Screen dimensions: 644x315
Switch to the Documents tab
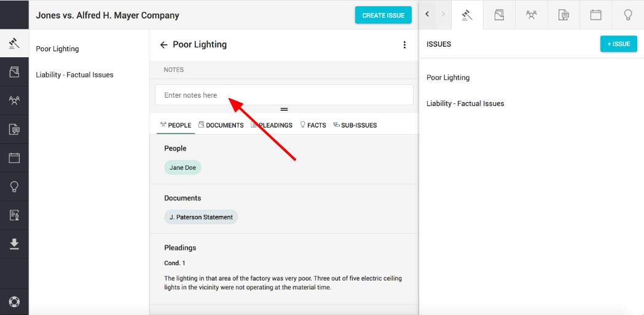coord(221,125)
